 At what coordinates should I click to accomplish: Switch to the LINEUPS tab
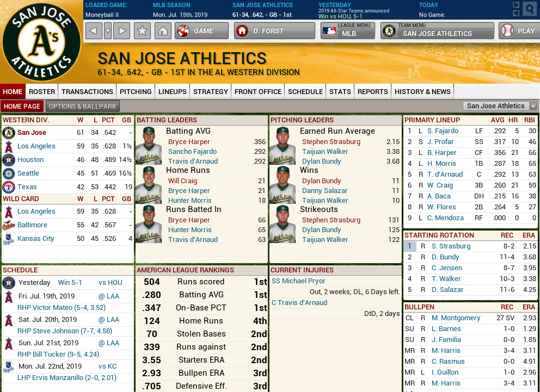pyautogui.click(x=172, y=91)
